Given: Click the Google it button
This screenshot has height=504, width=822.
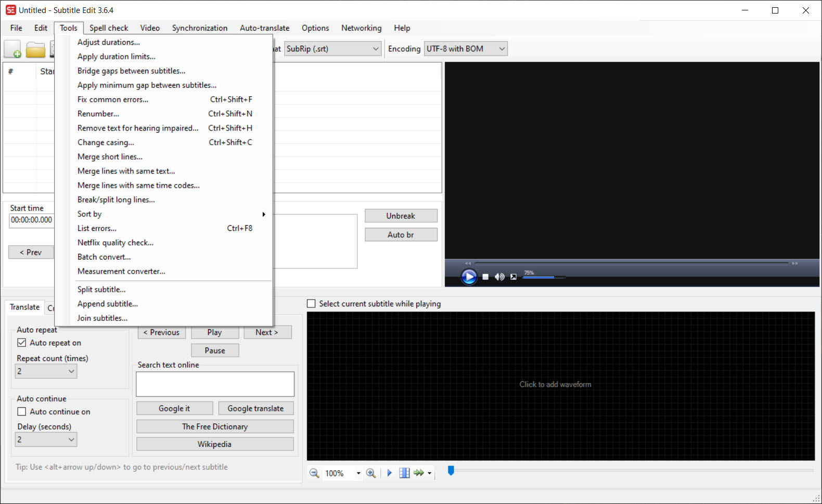Looking at the screenshot, I should point(174,408).
